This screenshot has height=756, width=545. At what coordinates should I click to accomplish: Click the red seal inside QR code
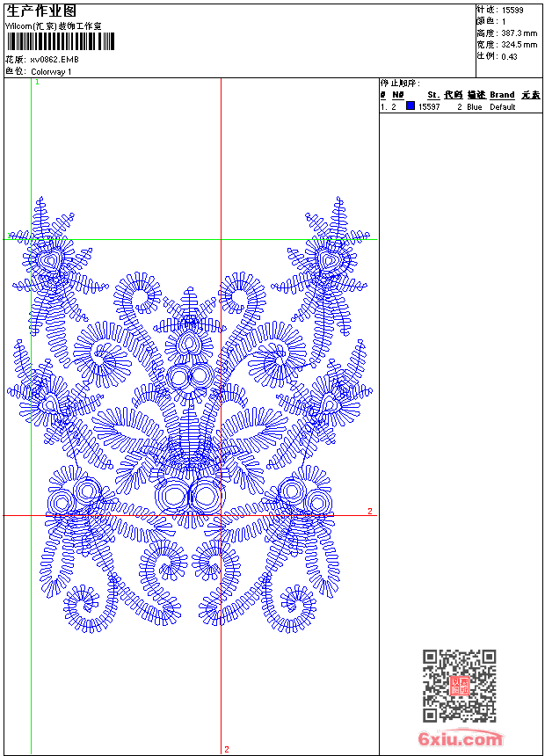point(459,687)
